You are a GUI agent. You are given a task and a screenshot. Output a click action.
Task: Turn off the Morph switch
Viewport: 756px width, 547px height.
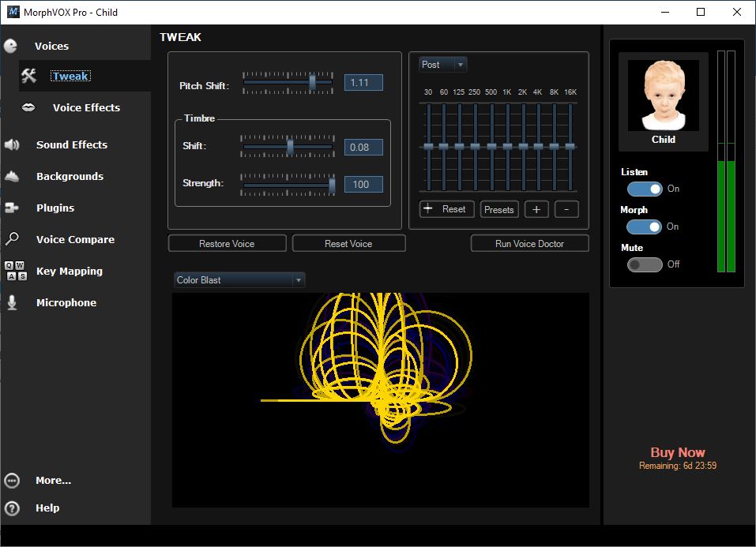[644, 227]
